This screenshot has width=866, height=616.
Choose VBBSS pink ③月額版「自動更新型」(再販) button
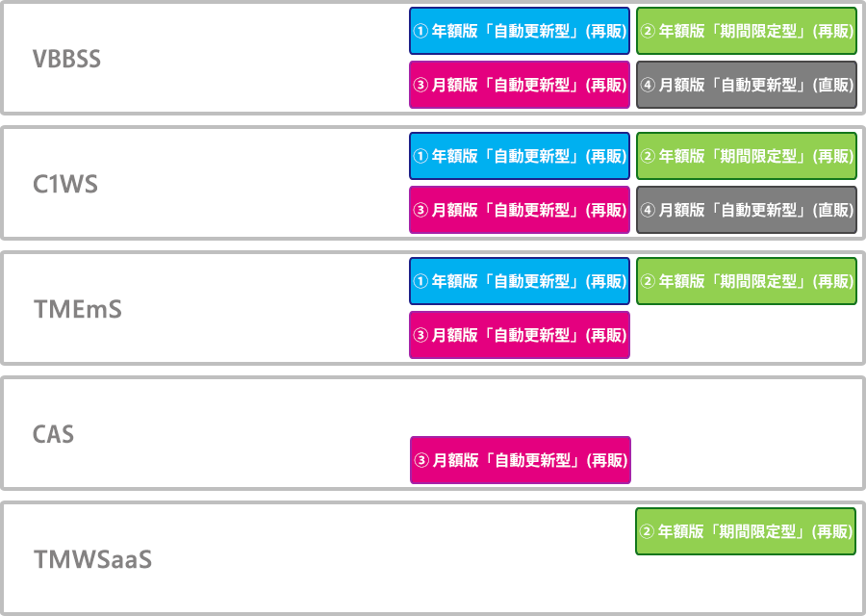click(x=520, y=85)
